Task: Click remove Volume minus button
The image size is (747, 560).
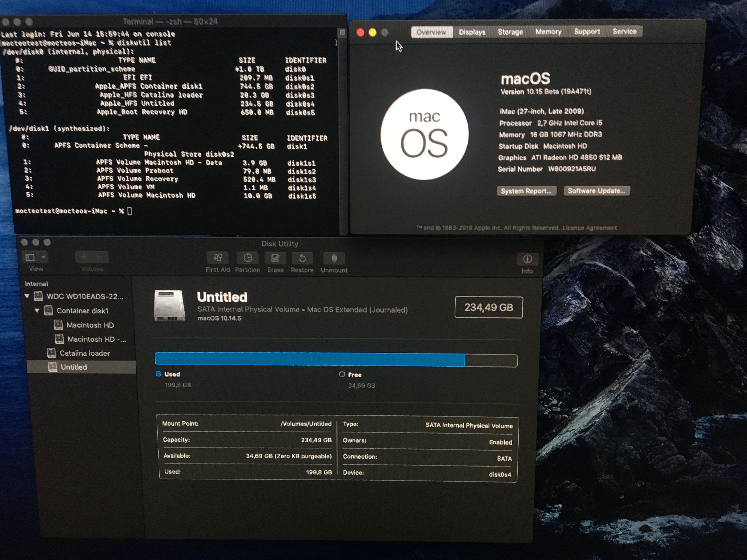Action: click(100, 257)
